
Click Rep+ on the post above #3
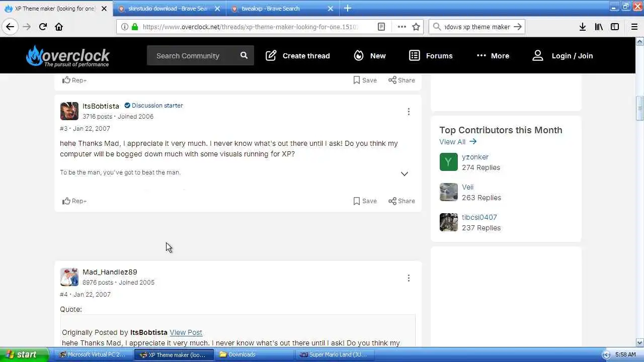(74, 80)
